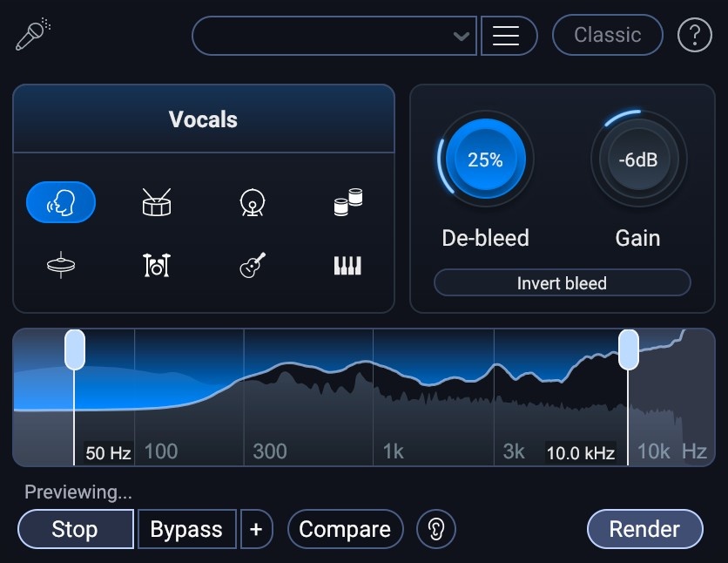Image resolution: width=728 pixels, height=563 pixels.
Task: Select the percussion kit instrument icon
Action: click(x=155, y=264)
